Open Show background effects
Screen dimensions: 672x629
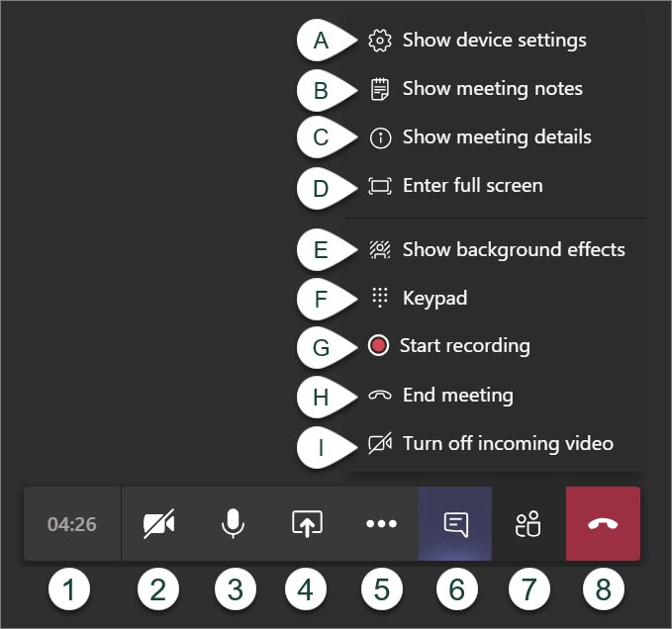(x=513, y=249)
